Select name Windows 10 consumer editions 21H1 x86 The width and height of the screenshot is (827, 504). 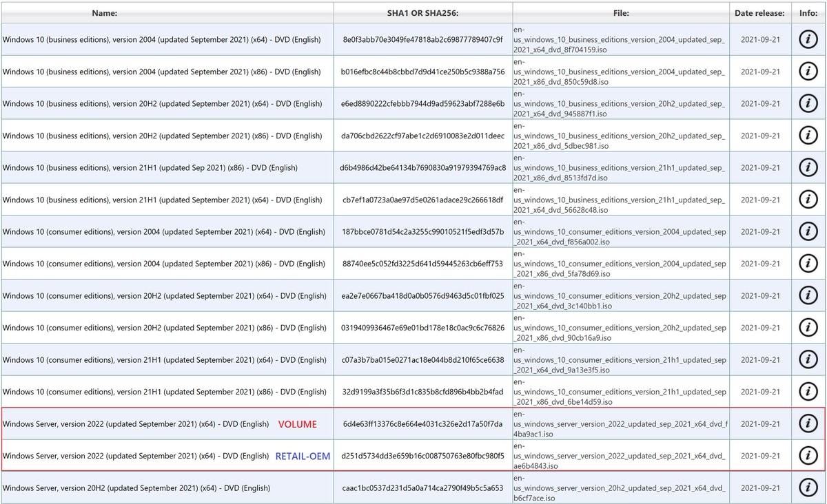[164, 392]
